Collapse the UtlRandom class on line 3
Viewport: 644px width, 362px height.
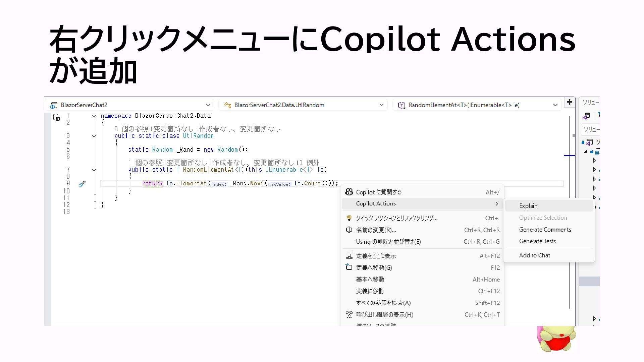pos(94,136)
